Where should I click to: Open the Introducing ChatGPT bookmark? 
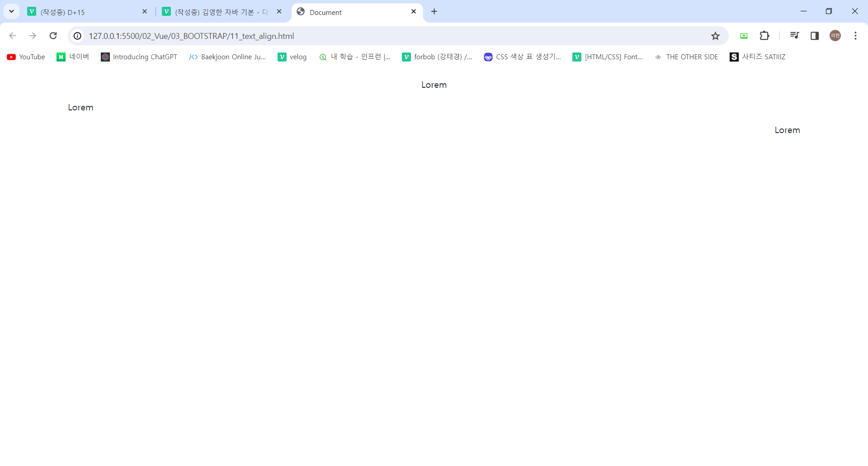pyautogui.click(x=139, y=57)
